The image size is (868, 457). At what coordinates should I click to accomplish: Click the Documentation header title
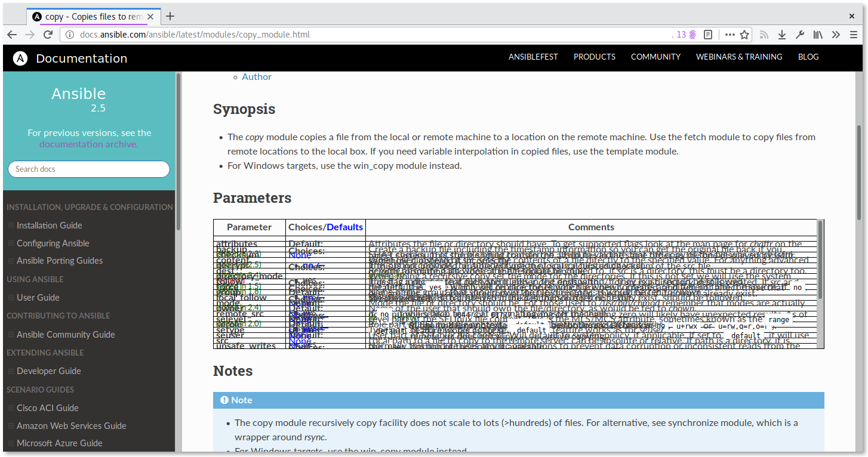82,58
